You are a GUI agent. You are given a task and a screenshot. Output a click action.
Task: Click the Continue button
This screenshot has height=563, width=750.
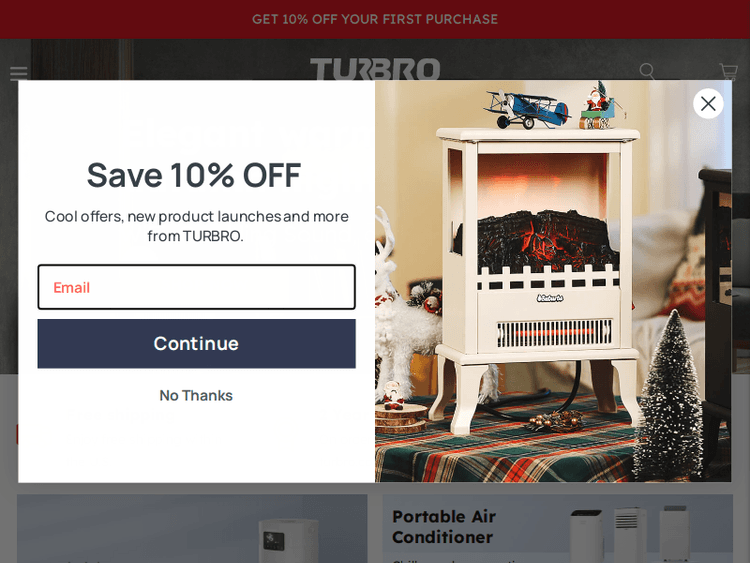tap(197, 343)
